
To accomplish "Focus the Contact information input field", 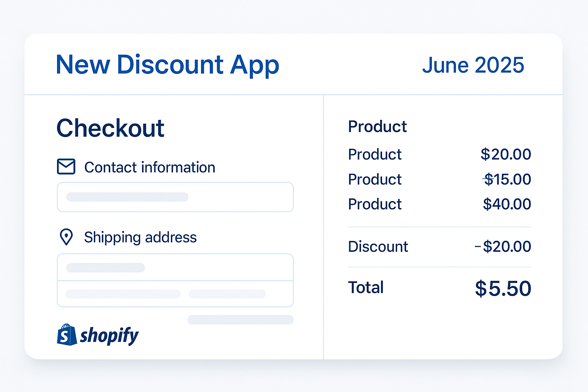I will click(x=175, y=197).
